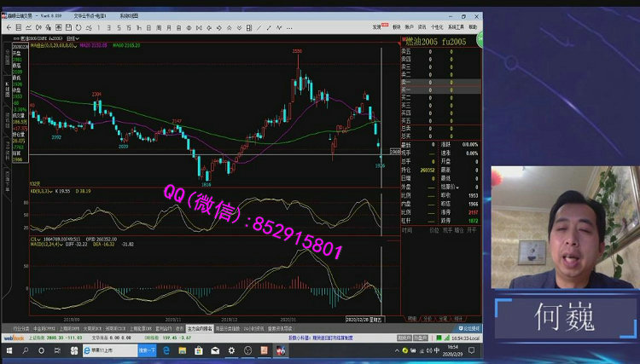
Task: Open the 帮助 menu
Action: [x=472, y=27]
